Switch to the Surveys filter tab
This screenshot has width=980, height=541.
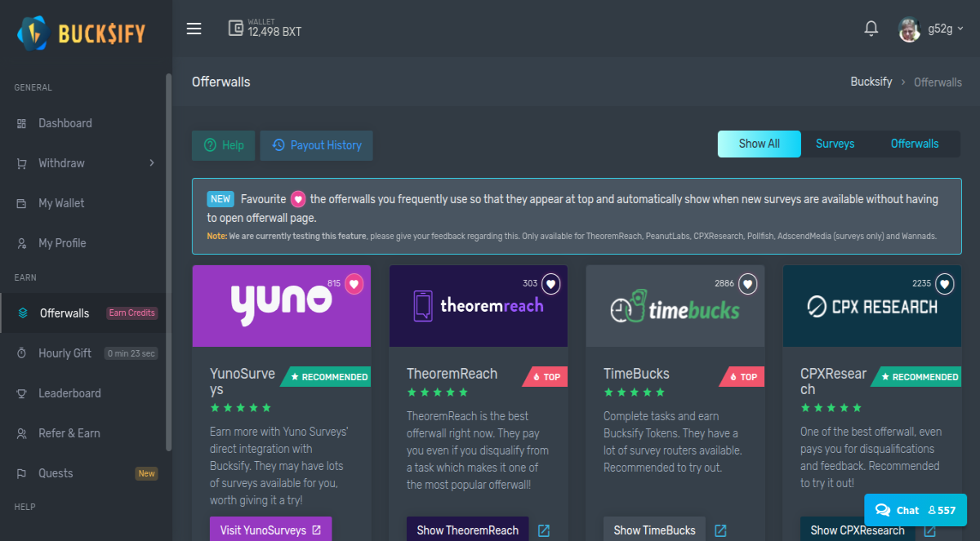click(835, 144)
